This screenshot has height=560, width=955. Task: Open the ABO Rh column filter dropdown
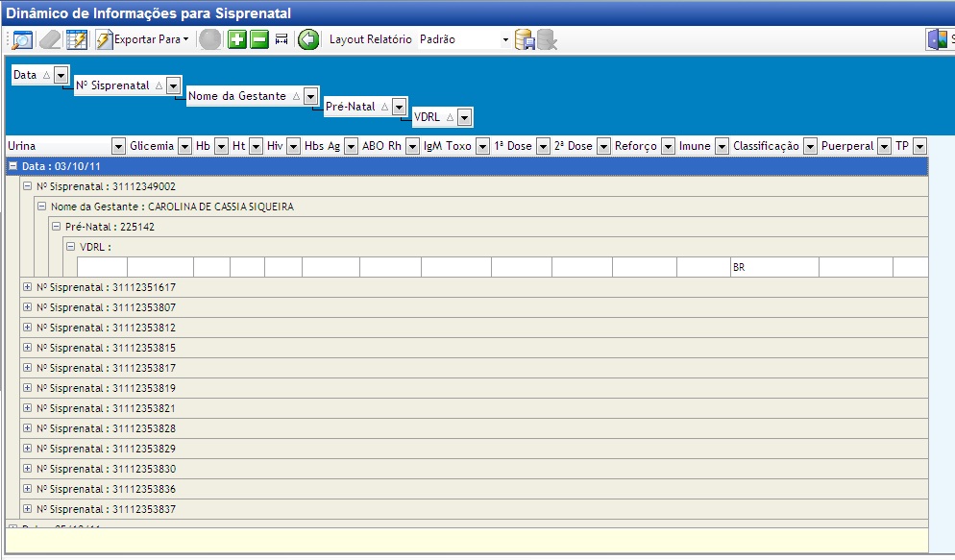click(412, 146)
